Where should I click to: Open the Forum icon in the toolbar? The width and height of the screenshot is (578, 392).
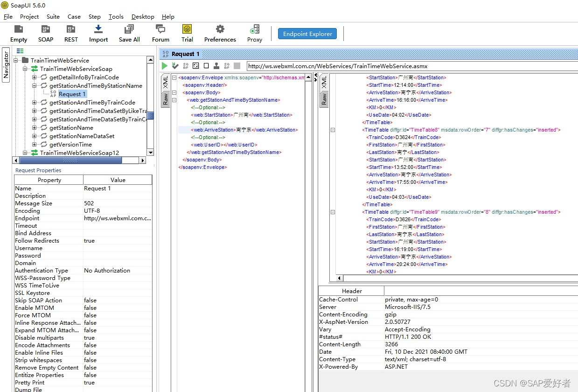tap(160, 33)
